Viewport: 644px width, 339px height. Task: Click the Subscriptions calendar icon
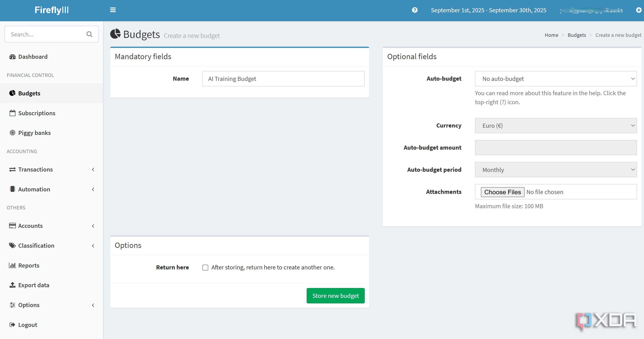pyautogui.click(x=12, y=113)
